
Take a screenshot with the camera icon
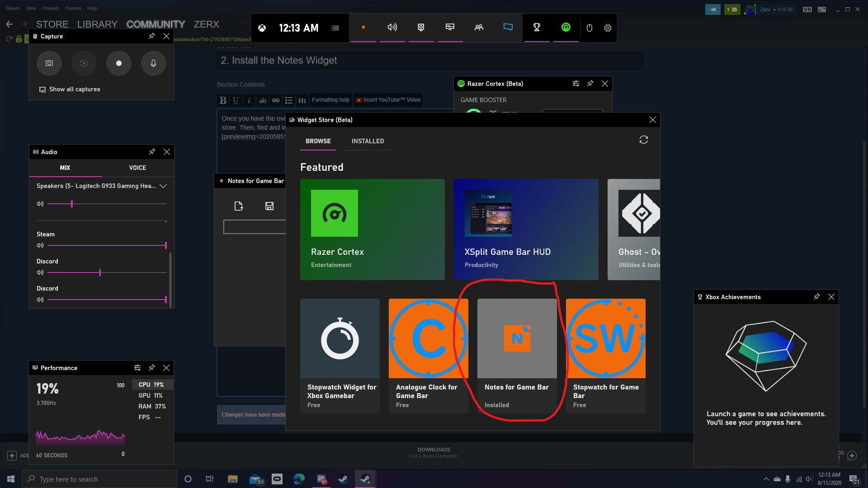(x=49, y=63)
